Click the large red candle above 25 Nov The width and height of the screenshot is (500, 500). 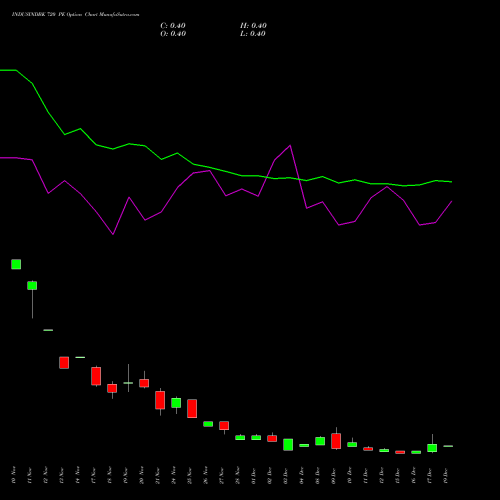point(192,408)
